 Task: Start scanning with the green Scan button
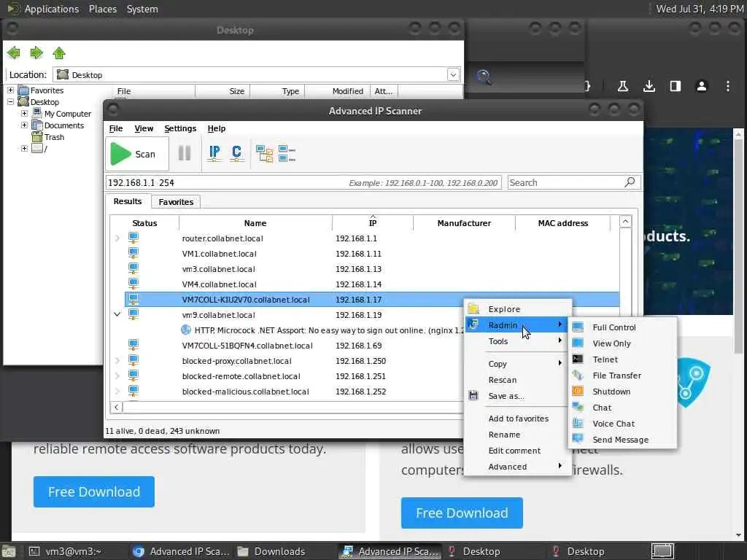136,154
